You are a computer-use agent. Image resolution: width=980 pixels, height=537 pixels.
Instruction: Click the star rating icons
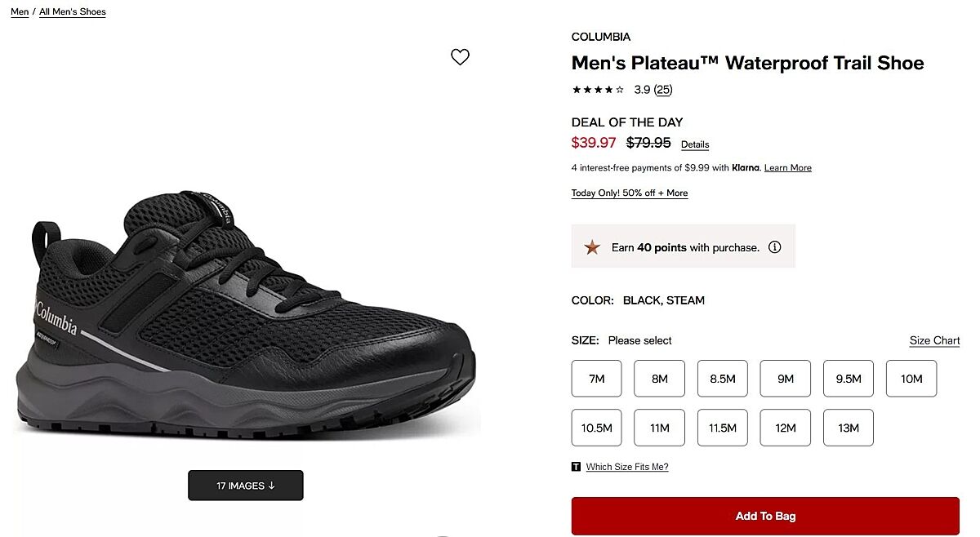tap(598, 90)
